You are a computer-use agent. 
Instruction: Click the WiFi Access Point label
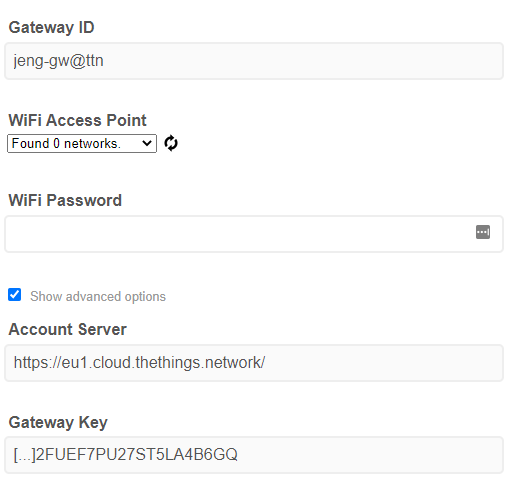pyautogui.click(x=77, y=120)
